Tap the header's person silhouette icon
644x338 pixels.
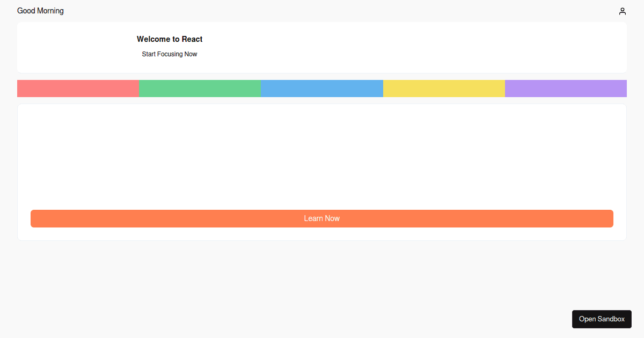622,11
